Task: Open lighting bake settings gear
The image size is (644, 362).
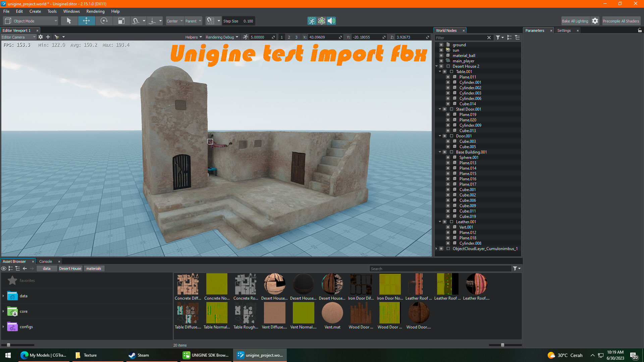Action: point(595,21)
